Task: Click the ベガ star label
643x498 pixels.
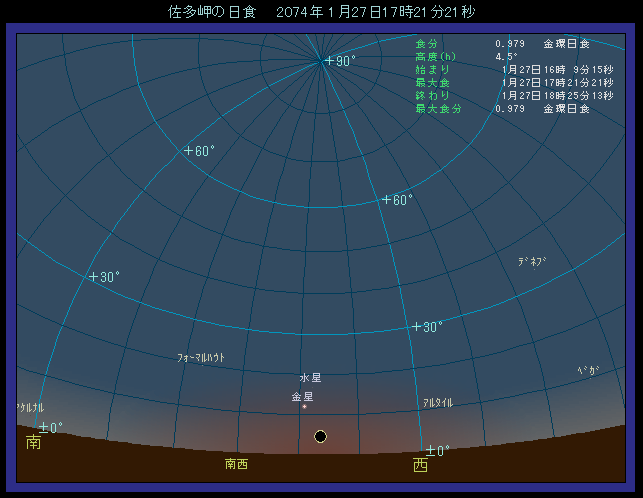Action: [x=588, y=370]
